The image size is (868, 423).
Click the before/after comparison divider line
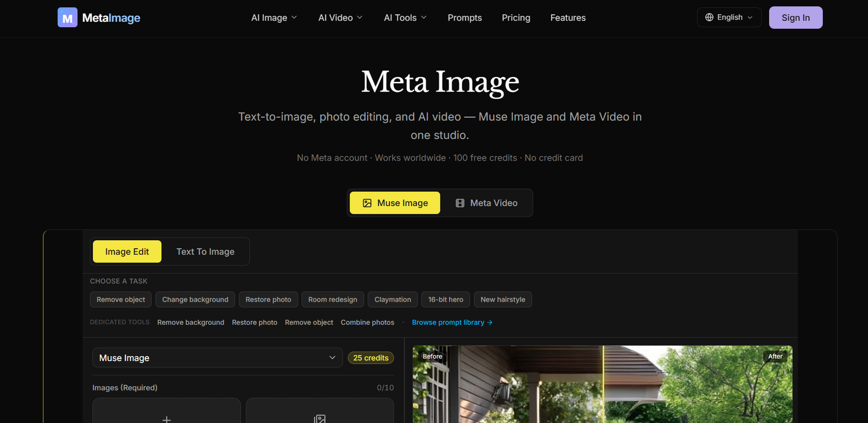[x=603, y=384]
